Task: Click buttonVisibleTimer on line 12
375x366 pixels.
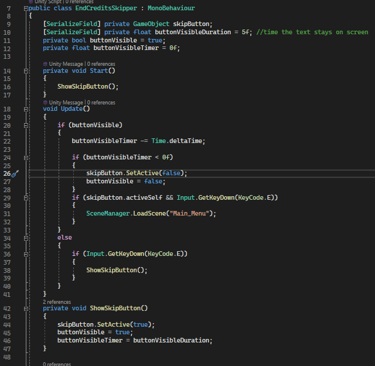Action: tap(126, 48)
